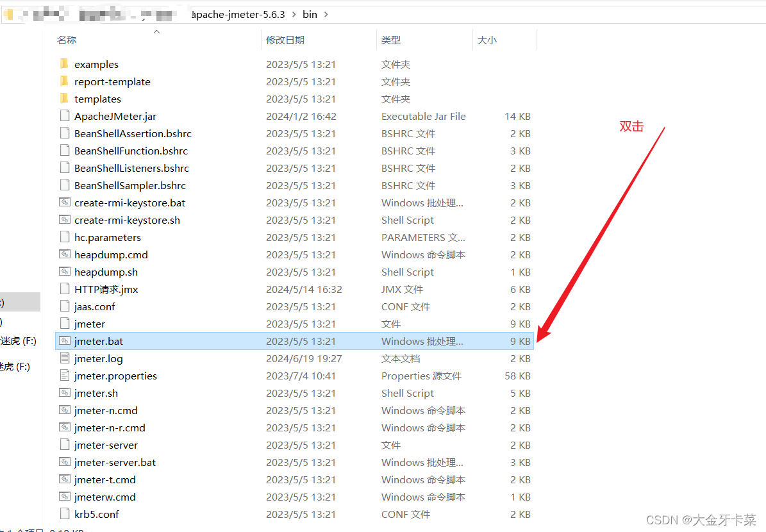Click the 文本文档 type cell
Image resolution: width=766 pixels, height=532 pixels.
[401, 358]
